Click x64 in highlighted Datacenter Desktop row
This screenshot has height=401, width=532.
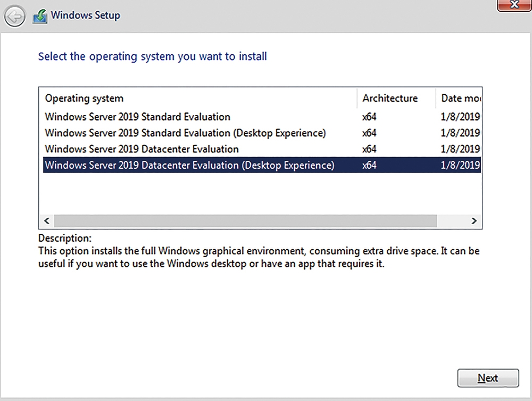369,165
